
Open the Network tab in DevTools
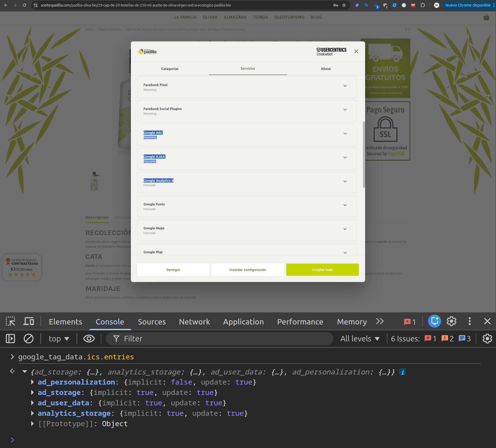pyautogui.click(x=194, y=322)
